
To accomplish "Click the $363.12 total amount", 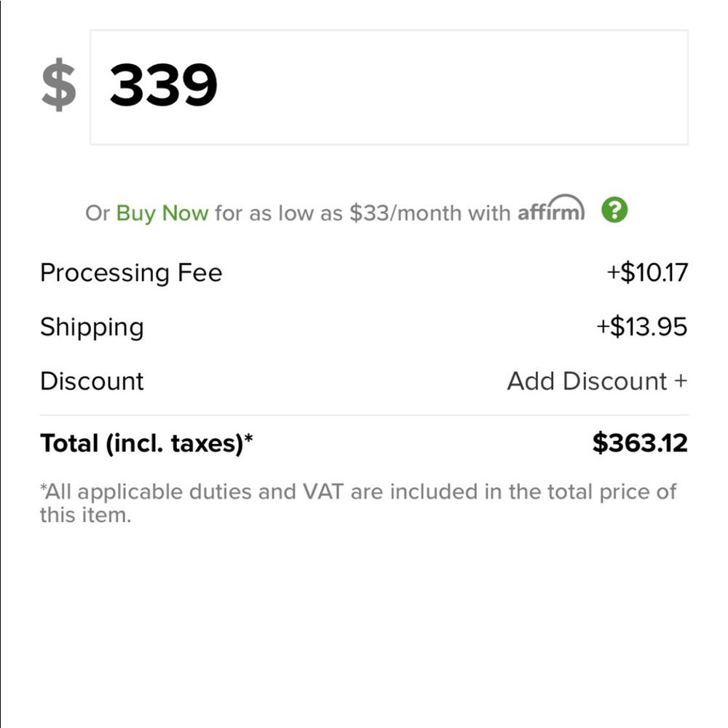I will click(x=640, y=443).
